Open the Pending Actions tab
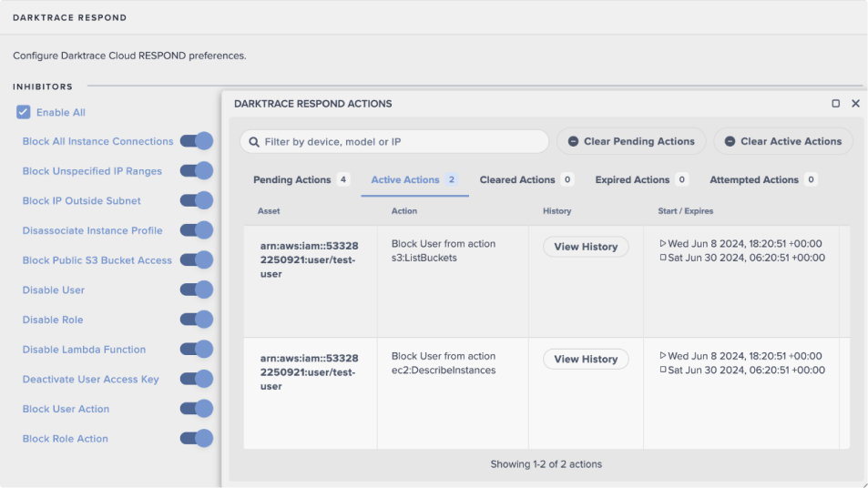 [291, 180]
